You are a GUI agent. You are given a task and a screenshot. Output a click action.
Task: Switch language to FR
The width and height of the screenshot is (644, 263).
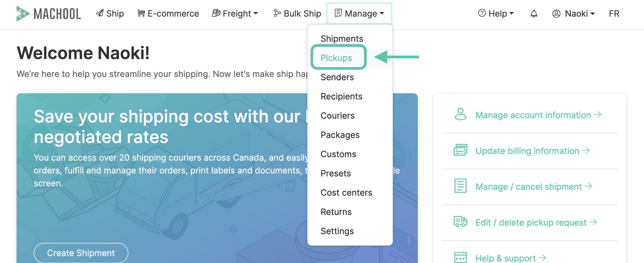point(614,13)
